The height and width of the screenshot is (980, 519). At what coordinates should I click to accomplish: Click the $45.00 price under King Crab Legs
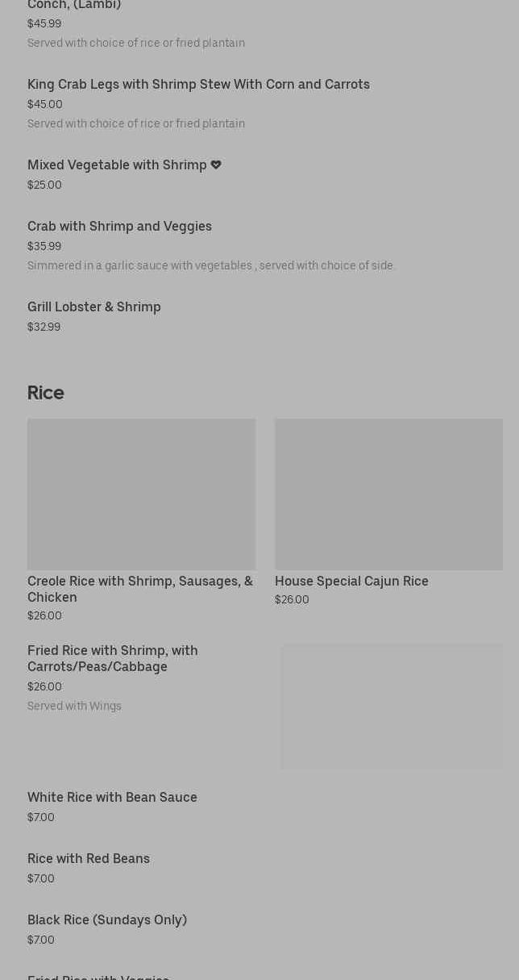(x=45, y=105)
